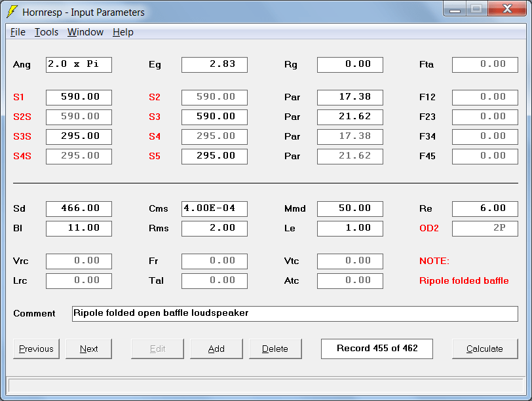Click the red Ripole folded baffle note
Viewport: 532px width, 401px height.
(464, 281)
